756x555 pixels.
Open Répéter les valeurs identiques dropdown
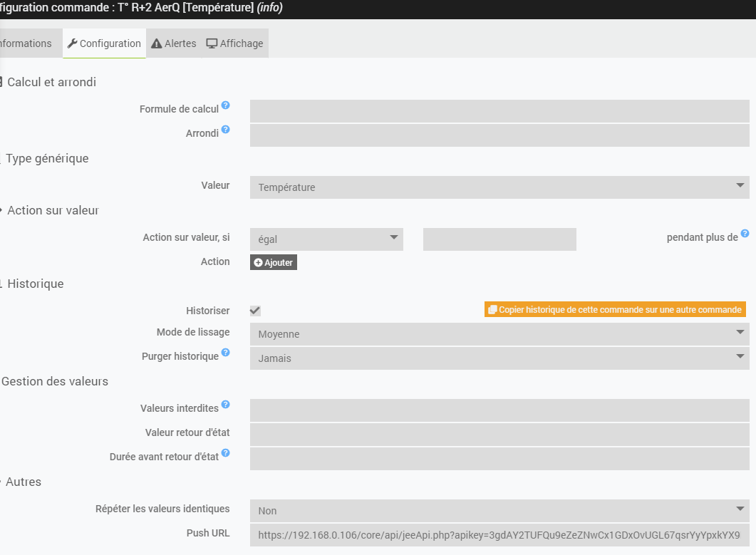tap(499, 511)
